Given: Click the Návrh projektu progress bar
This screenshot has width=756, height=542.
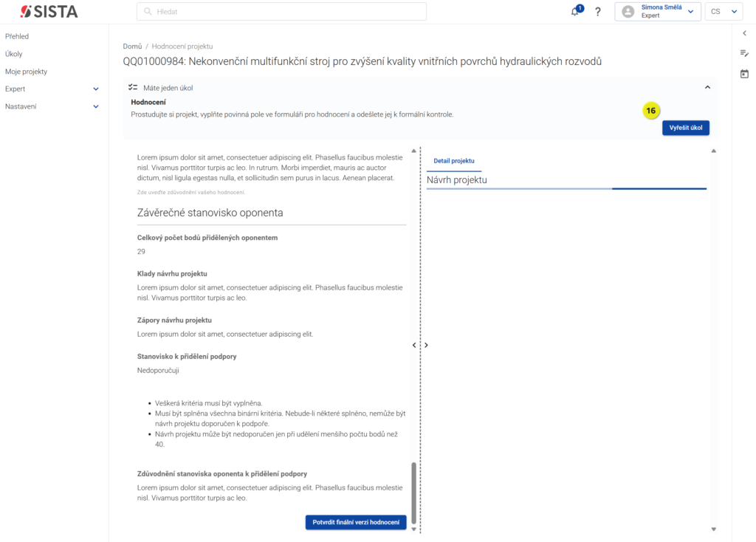Looking at the screenshot, I should tap(566, 188).
